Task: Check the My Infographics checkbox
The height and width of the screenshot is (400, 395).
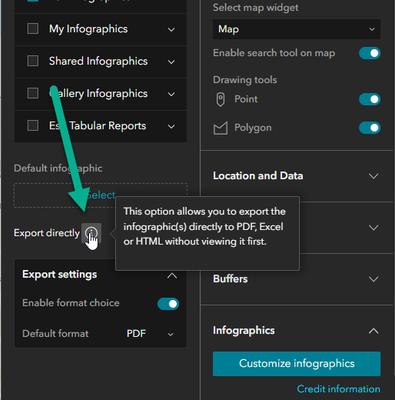Action: (x=33, y=29)
